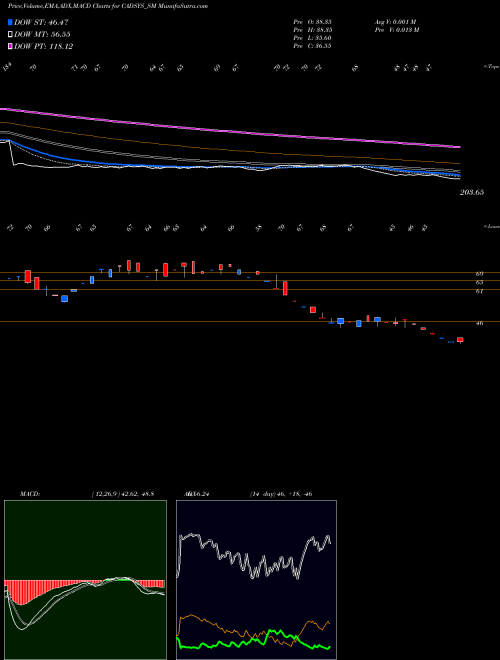
Task: Click the 69 price level label
Action: pyautogui.click(x=479, y=274)
